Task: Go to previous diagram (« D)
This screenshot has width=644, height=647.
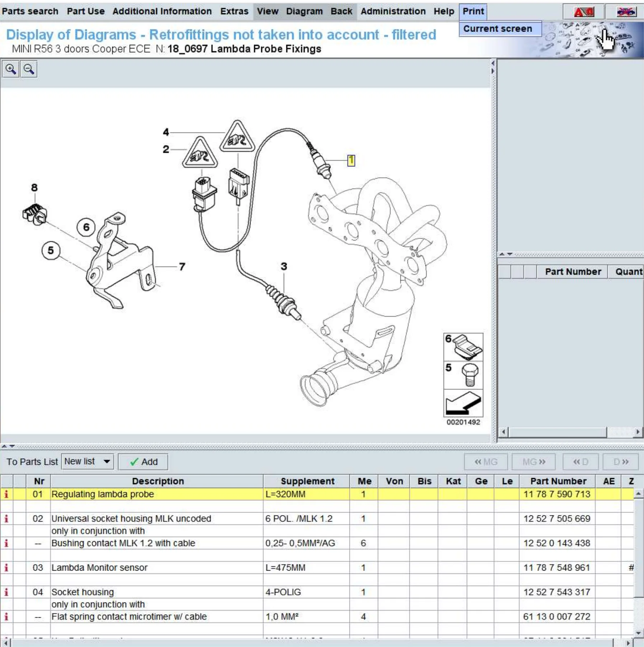Action: click(580, 462)
